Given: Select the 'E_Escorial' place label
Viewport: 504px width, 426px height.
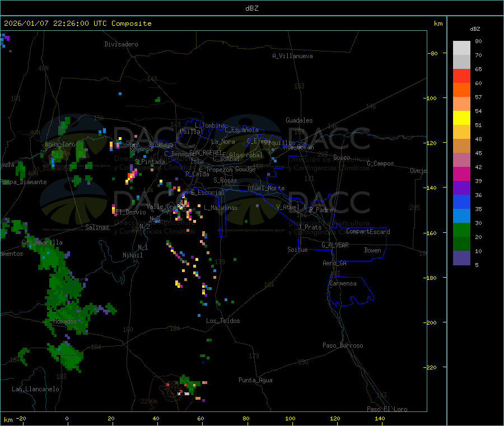Looking at the screenshot, I should tap(208, 193).
